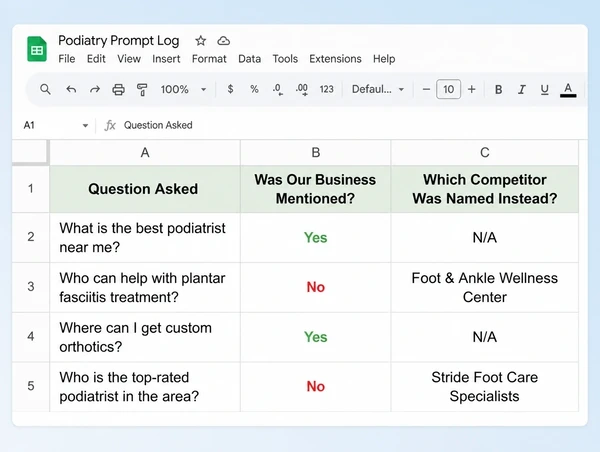Screen dimensions: 600x452
Task: Select the Stride Foot Care Specialists cell
Action: [x=484, y=387]
